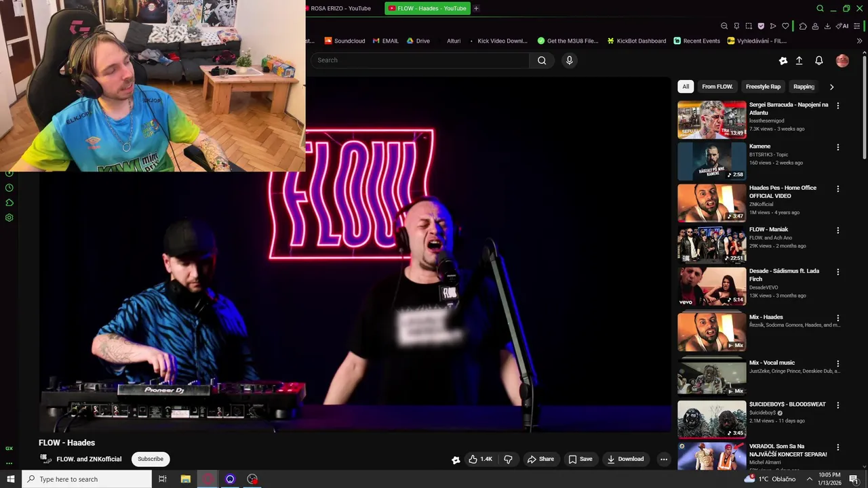868x488 pixels.
Task: Open the YouTube account avatar menu
Action: click(842, 60)
